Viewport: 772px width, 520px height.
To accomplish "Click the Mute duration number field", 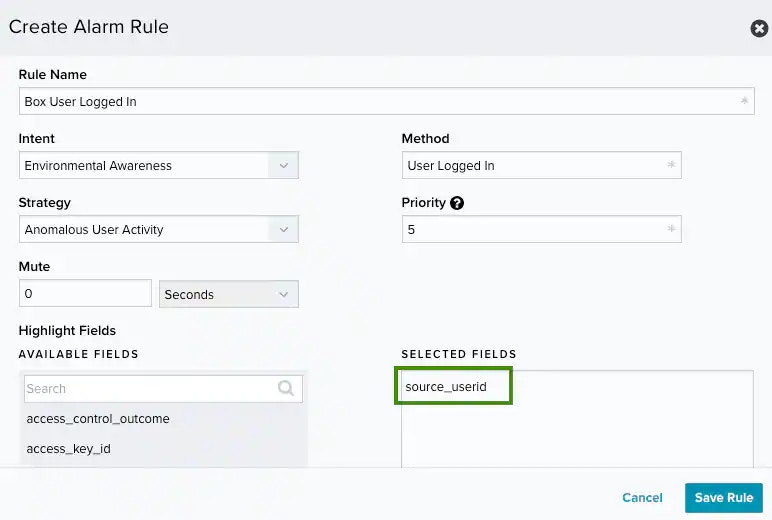I will click(85, 294).
